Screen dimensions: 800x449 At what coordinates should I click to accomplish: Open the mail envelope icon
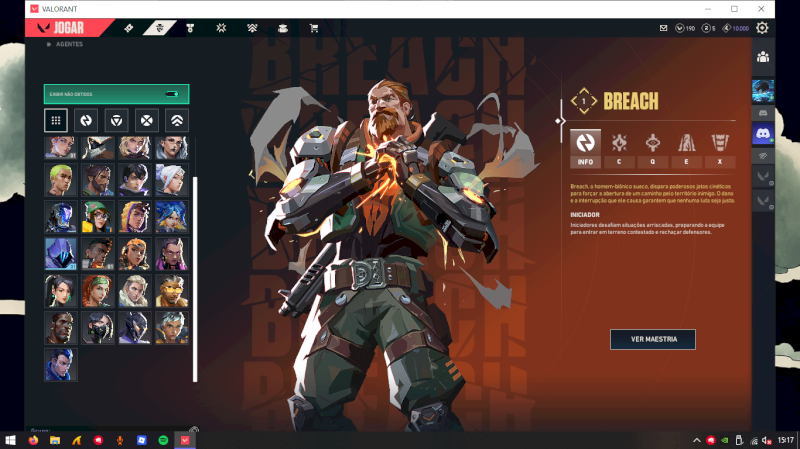663,28
